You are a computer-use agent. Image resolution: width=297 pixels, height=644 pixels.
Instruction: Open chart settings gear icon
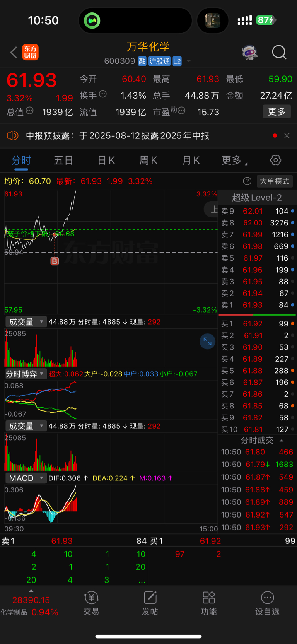coord(276,160)
